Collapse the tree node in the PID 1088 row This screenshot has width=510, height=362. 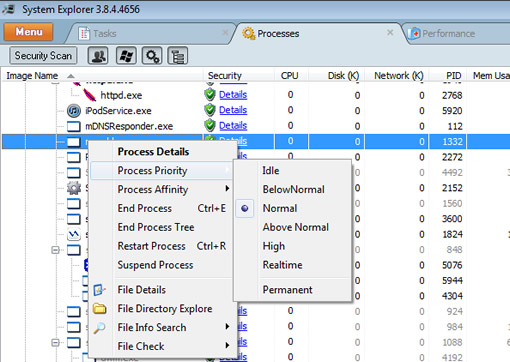point(55,342)
